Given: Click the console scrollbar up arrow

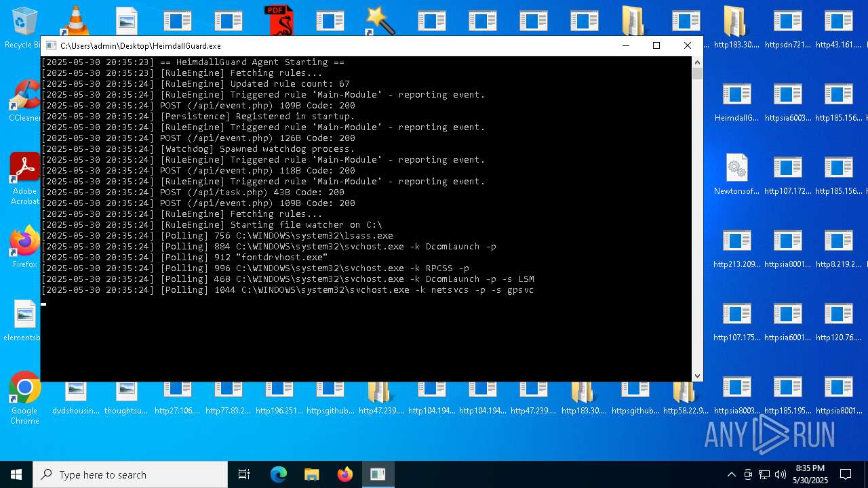Looking at the screenshot, I should [697, 62].
